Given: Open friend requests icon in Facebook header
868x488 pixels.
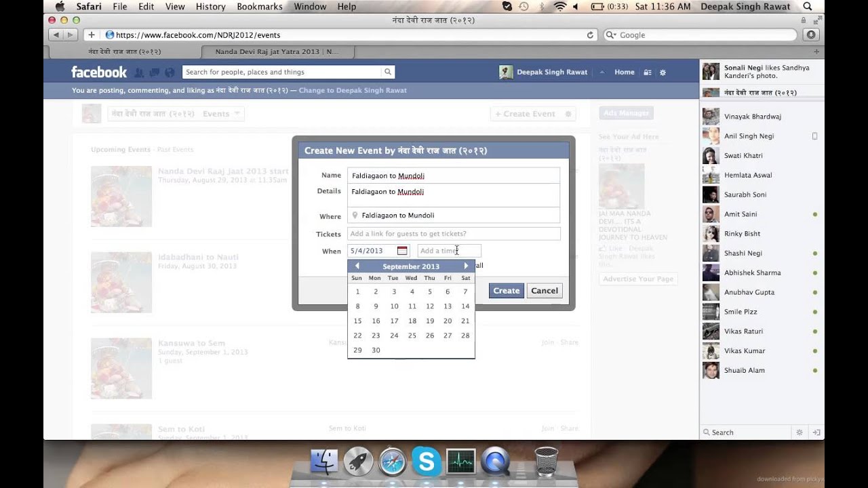Looking at the screenshot, I should tap(139, 73).
